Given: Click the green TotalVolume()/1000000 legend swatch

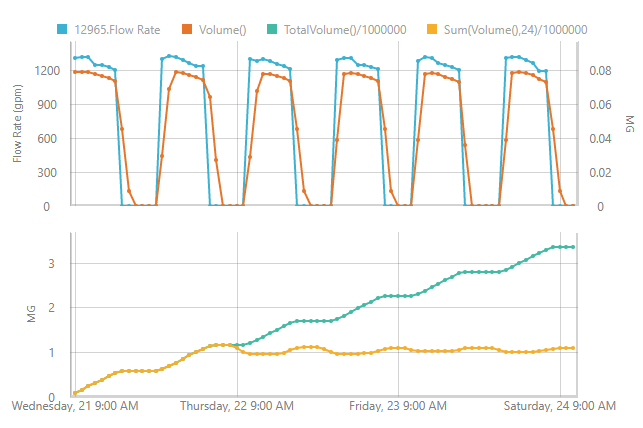Looking at the screenshot, I should (x=272, y=29).
